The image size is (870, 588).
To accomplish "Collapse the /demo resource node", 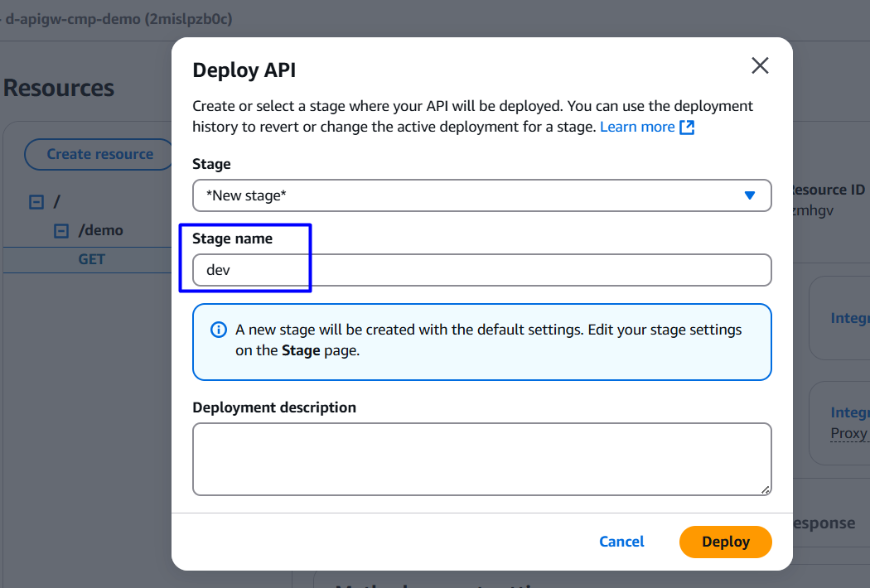I will click(60, 231).
